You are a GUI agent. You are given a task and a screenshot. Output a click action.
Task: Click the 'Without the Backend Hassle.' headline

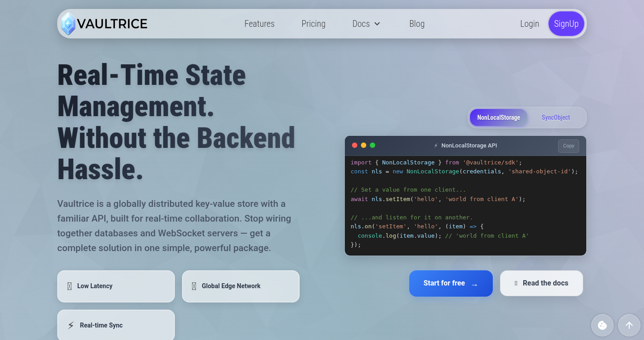point(176,153)
